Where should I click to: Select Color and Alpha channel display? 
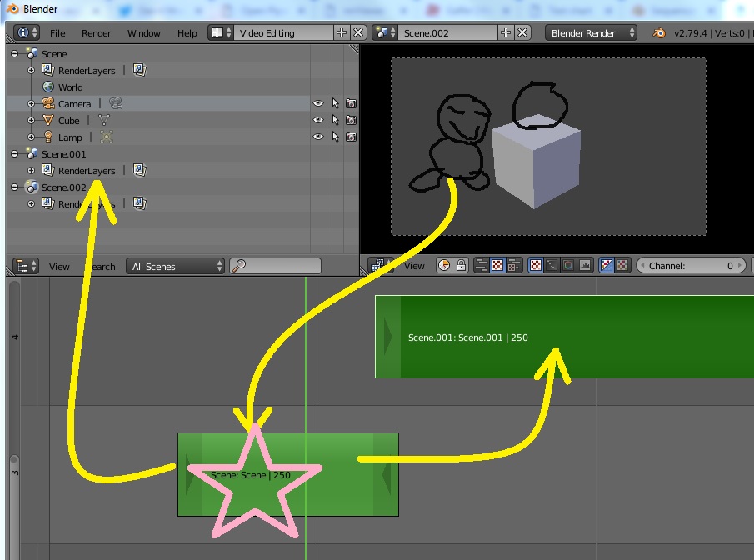click(x=607, y=266)
